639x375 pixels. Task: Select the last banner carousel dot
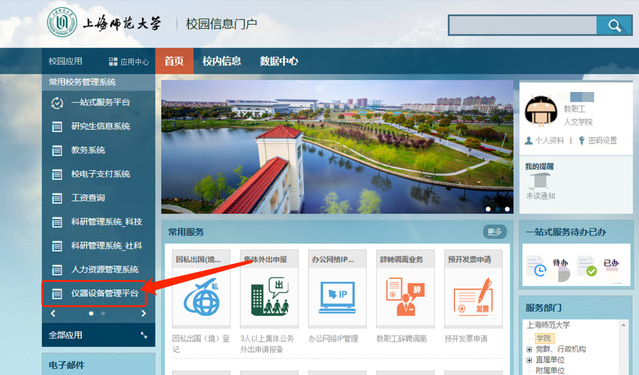(507, 209)
